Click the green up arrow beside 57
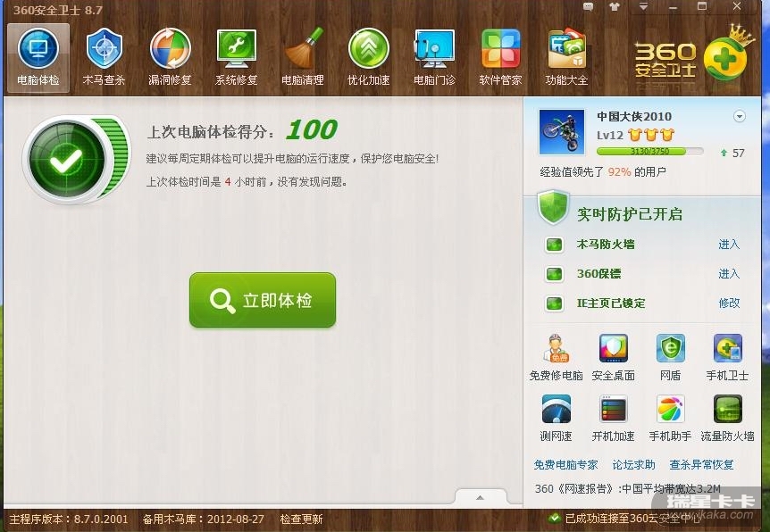The height and width of the screenshot is (532, 770). pyautogui.click(x=724, y=154)
